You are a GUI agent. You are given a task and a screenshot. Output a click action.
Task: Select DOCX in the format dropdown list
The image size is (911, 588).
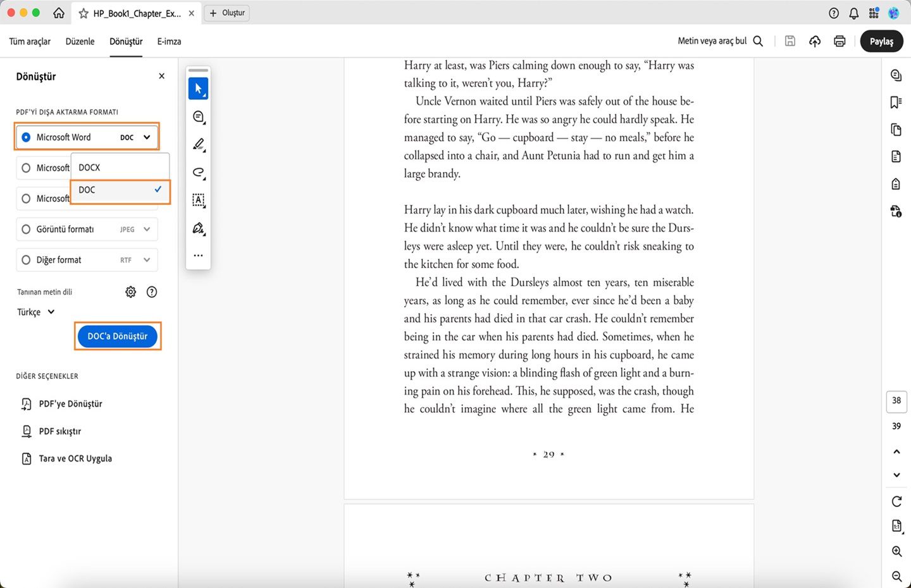89,167
